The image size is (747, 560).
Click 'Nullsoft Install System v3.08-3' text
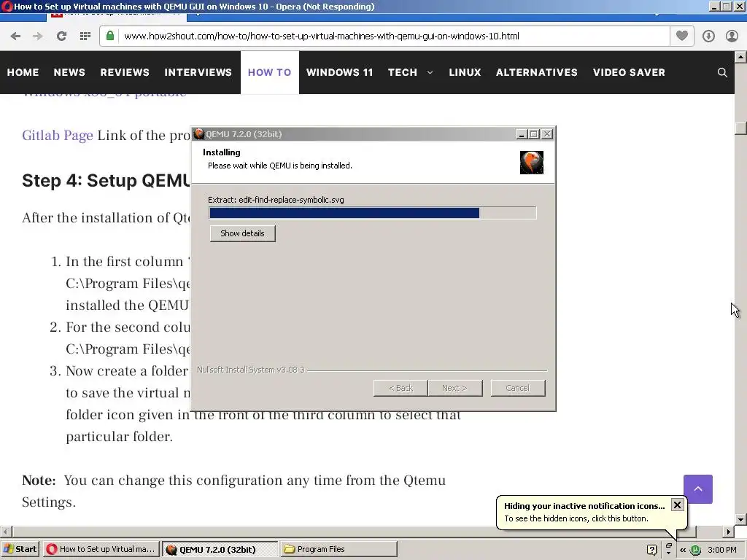pos(251,370)
